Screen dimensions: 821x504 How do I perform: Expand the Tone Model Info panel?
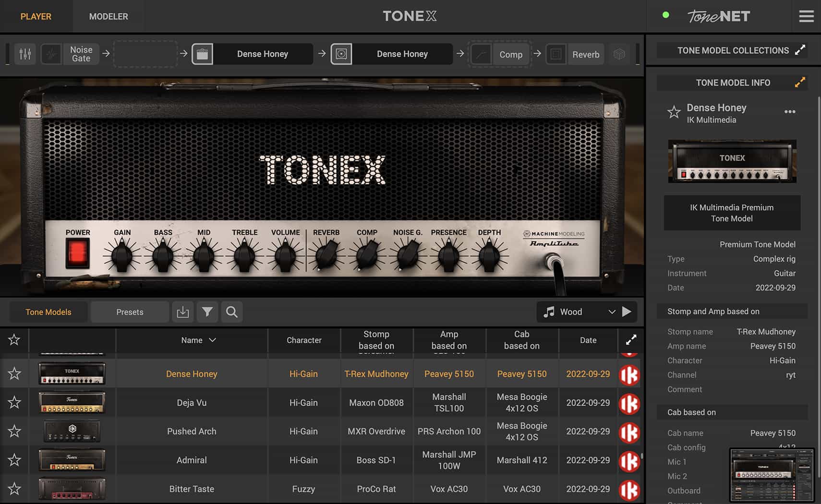point(799,82)
